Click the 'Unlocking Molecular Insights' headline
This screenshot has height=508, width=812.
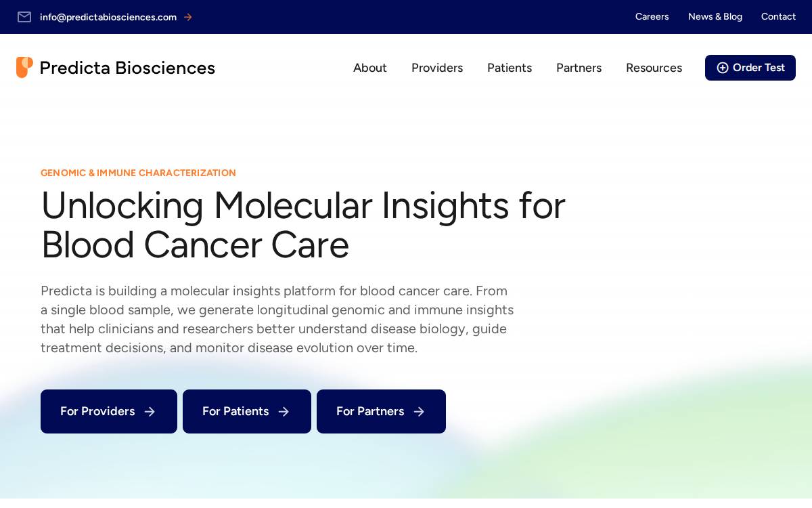(303, 225)
